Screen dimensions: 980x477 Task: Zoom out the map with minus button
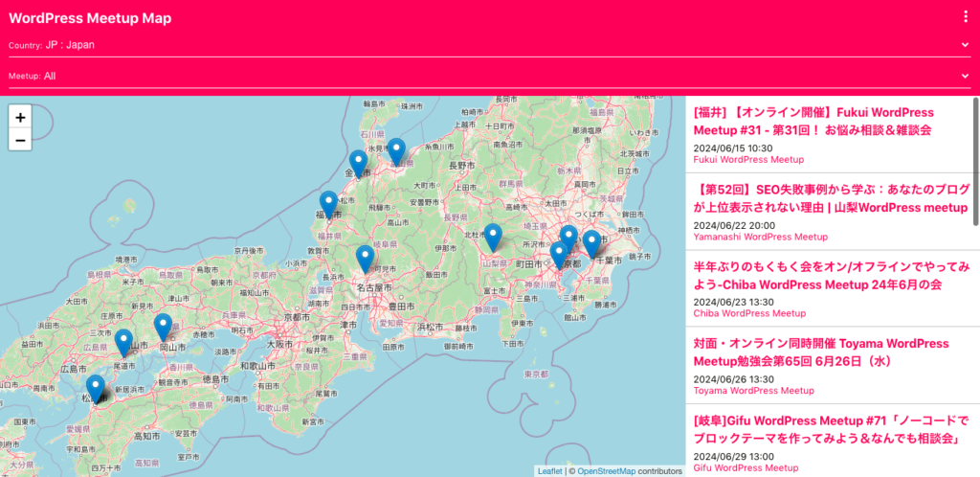coord(20,140)
